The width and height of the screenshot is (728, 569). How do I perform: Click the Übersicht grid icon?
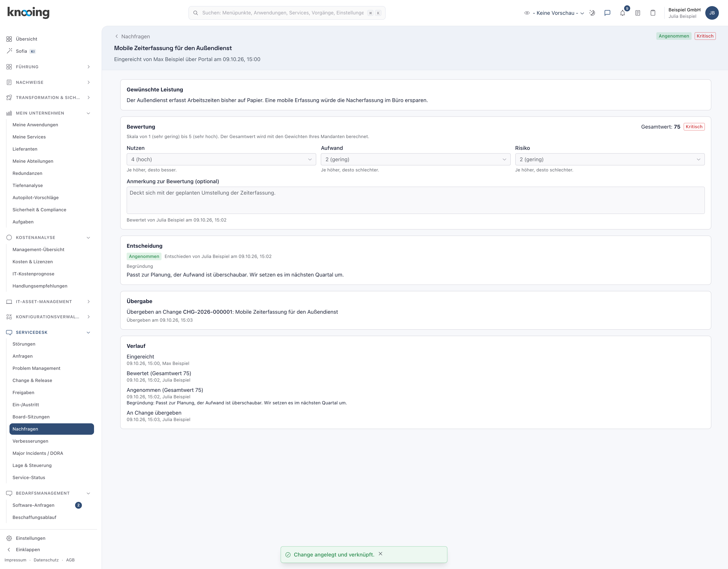coord(9,39)
